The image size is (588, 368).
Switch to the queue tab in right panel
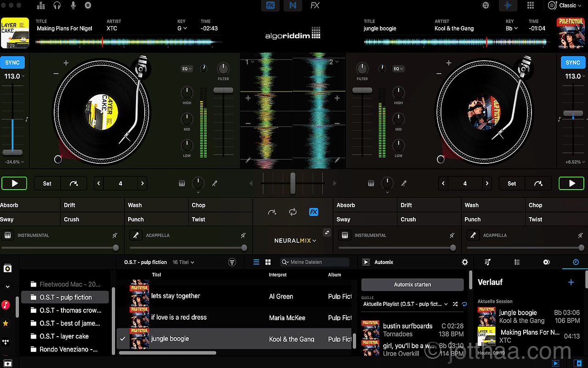coord(487,262)
